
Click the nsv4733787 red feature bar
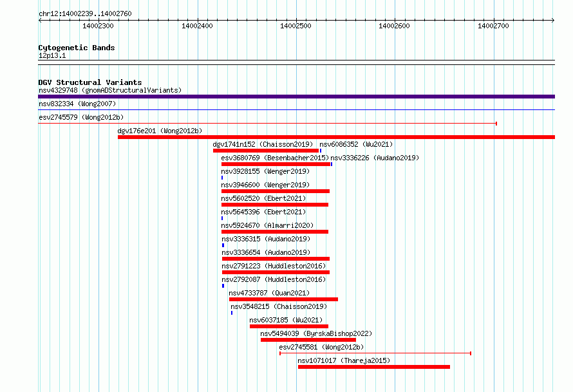click(283, 299)
